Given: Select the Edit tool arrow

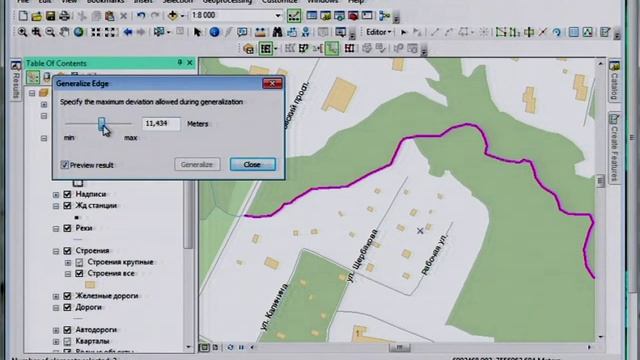Looking at the screenshot, I should tap(404, 32).
